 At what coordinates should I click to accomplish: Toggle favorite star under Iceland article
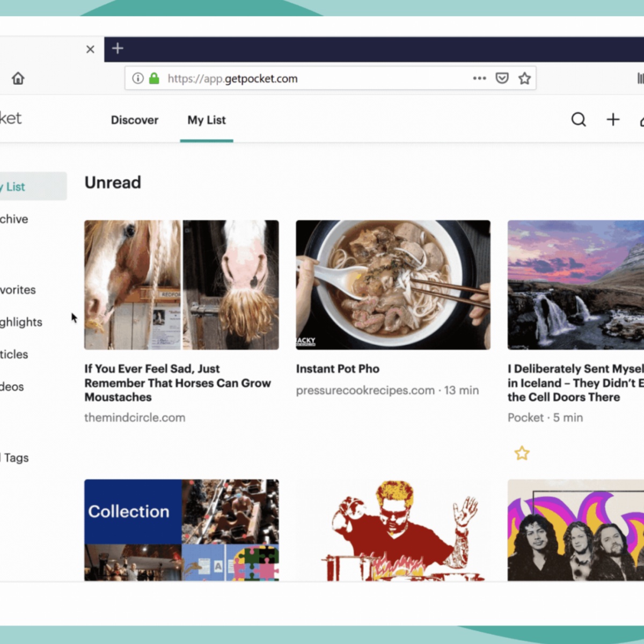(x=522, y=453)
